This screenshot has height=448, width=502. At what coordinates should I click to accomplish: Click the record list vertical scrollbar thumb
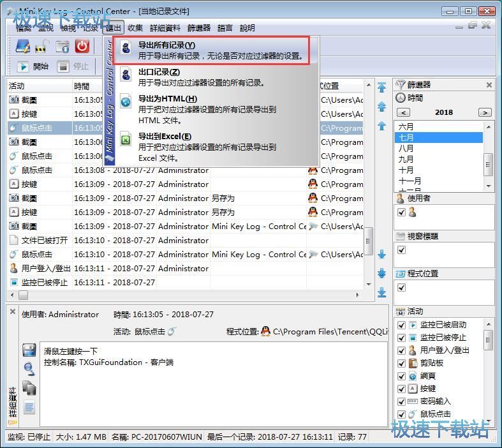click(369, 241)
